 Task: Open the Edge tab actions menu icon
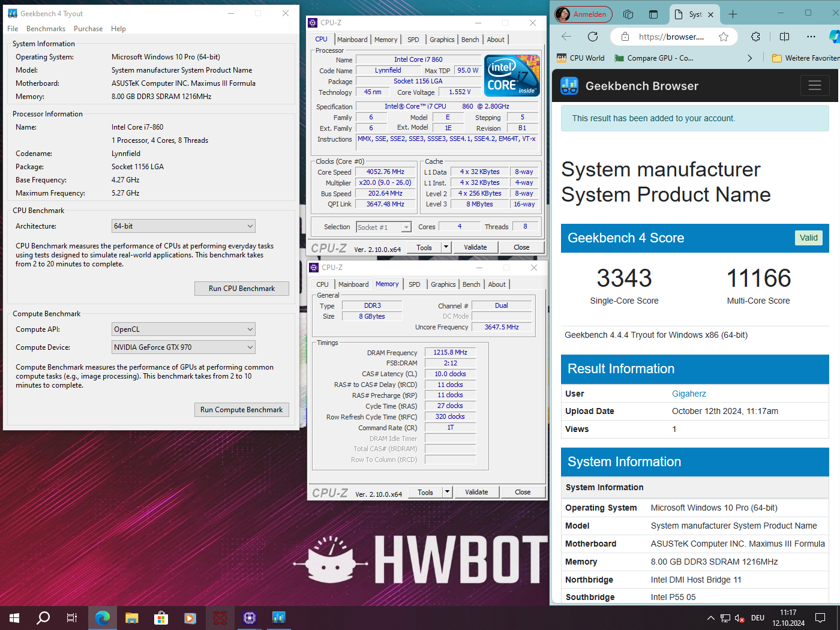tap(653, 14)
